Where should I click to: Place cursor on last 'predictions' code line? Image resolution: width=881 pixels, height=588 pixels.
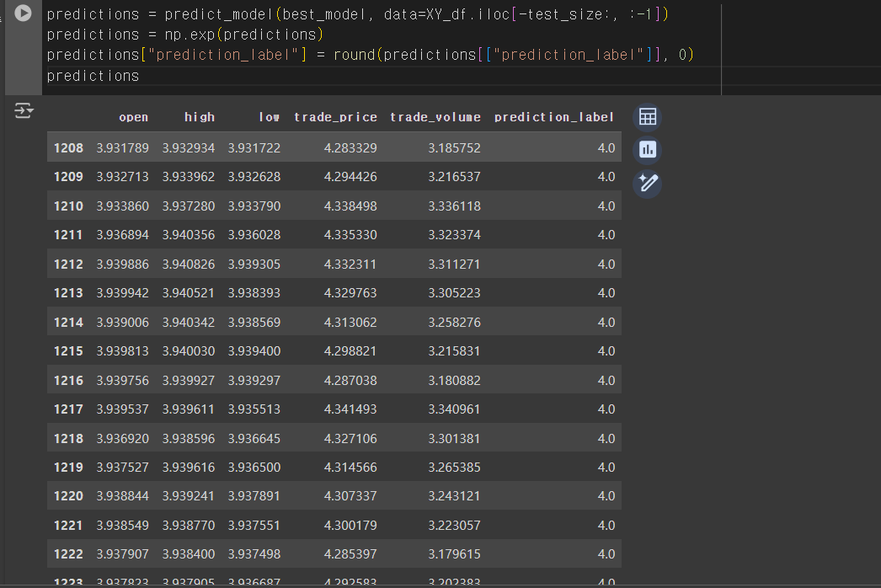(93, 76)
